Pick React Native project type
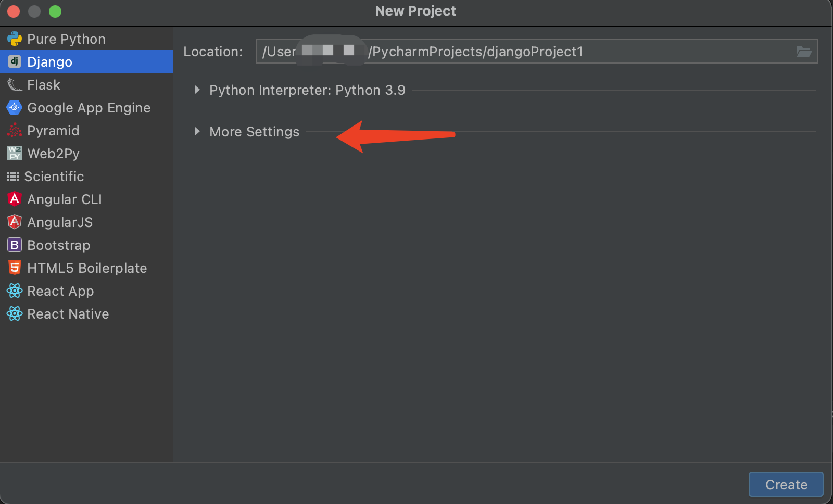 coord(86,314)
